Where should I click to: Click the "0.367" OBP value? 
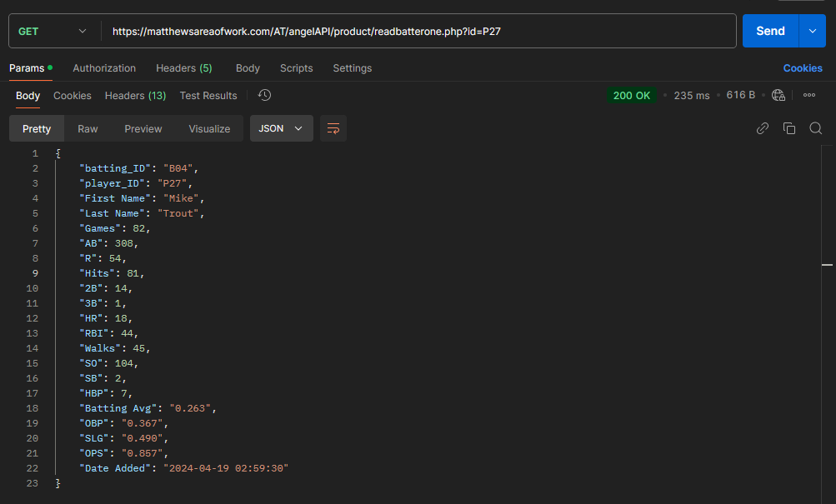tap(142, 423)
